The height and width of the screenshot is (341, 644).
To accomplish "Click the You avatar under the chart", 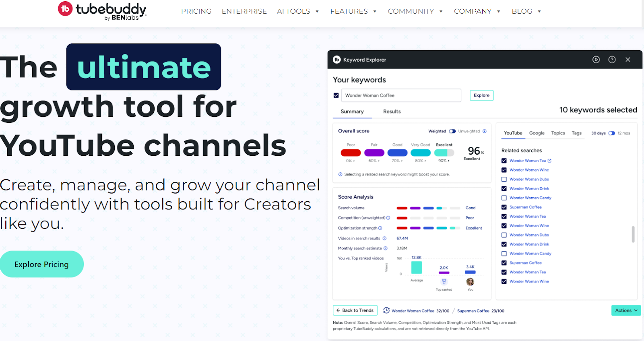I will coord(470,282).
